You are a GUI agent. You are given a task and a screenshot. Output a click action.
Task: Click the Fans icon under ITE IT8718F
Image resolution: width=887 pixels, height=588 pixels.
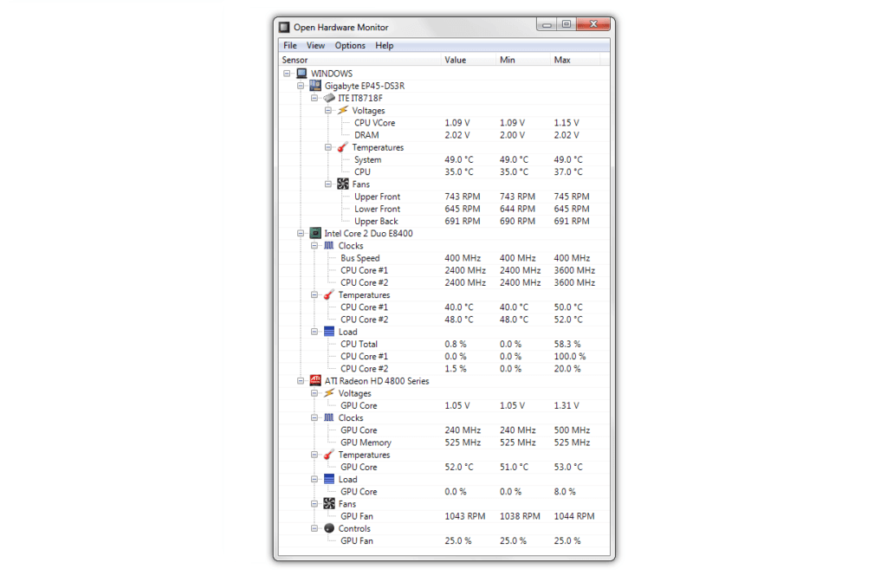coord(343,184)
